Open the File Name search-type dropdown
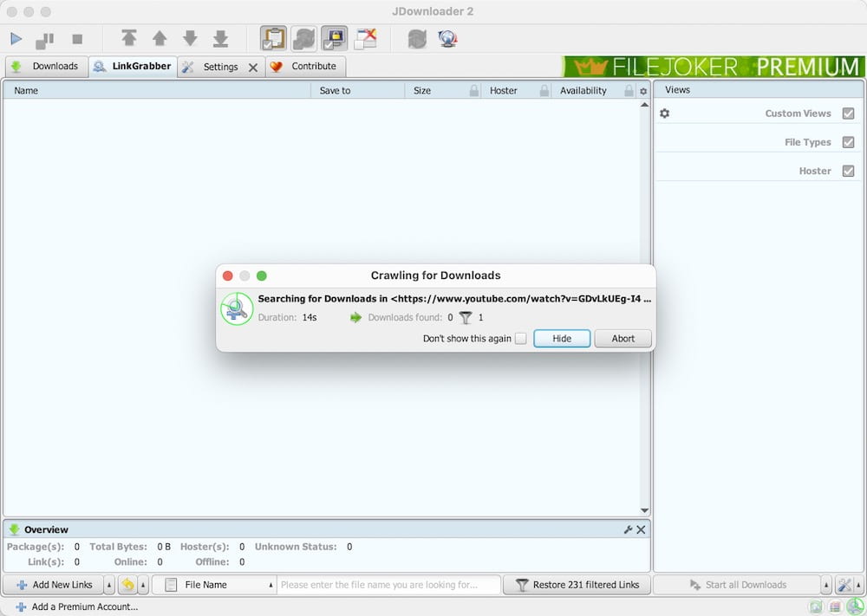The image size is (867, 616). pos(214,585)
